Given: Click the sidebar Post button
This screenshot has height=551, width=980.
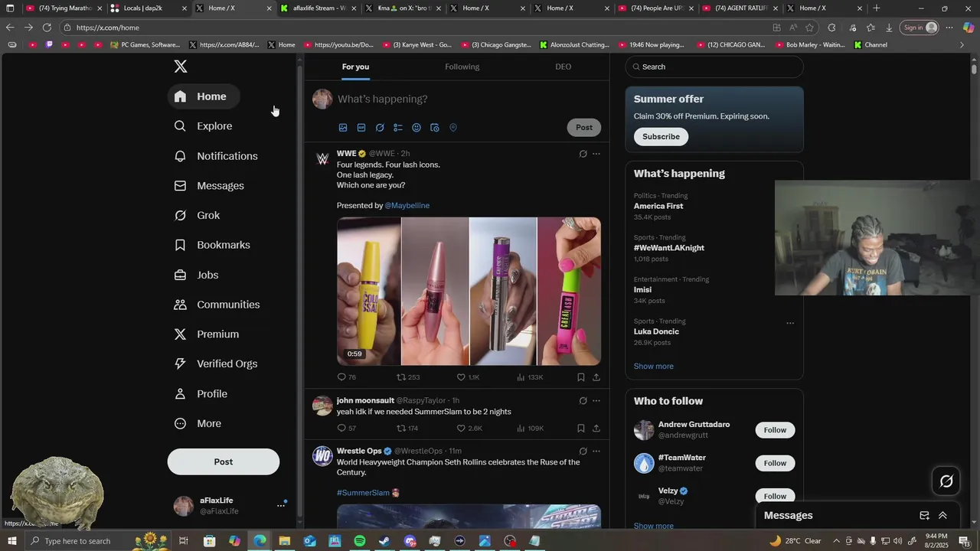Looking at the screenshot, I should click(224, 462).
